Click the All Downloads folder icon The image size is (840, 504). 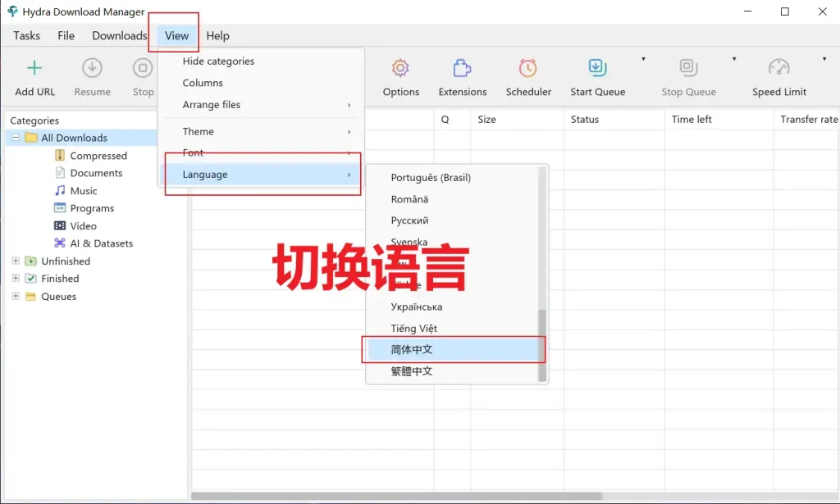point(31,138)
